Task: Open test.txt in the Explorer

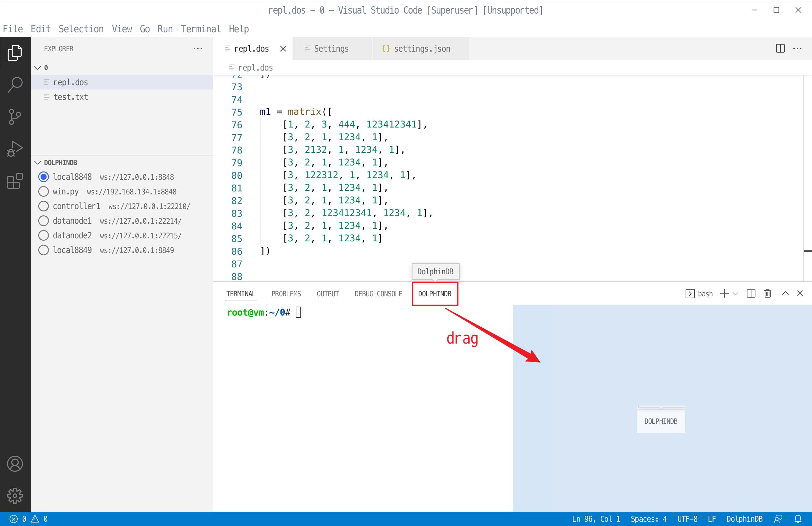Action: 71,97
